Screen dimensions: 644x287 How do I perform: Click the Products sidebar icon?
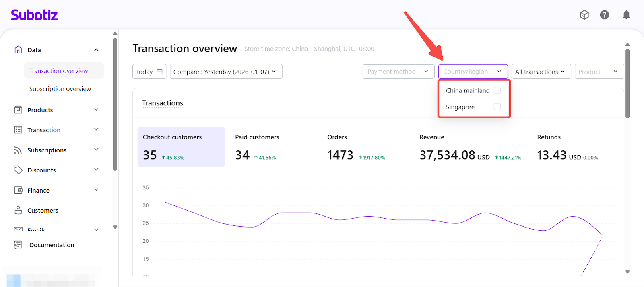tap(18, 110)
